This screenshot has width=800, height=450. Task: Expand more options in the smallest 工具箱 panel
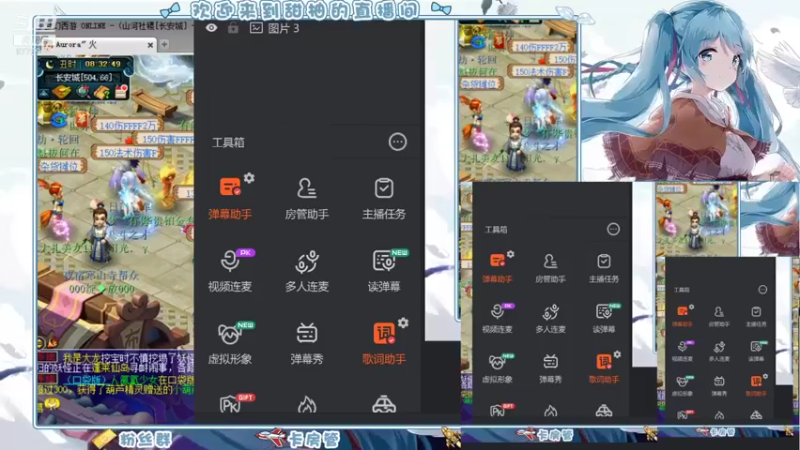click(762, 289)
